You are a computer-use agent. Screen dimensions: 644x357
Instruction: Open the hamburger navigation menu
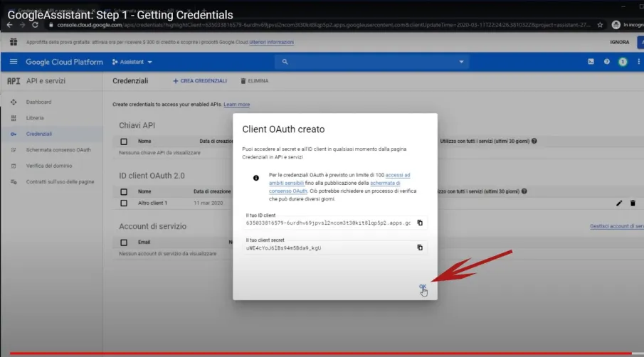click(x=14, y=62)
